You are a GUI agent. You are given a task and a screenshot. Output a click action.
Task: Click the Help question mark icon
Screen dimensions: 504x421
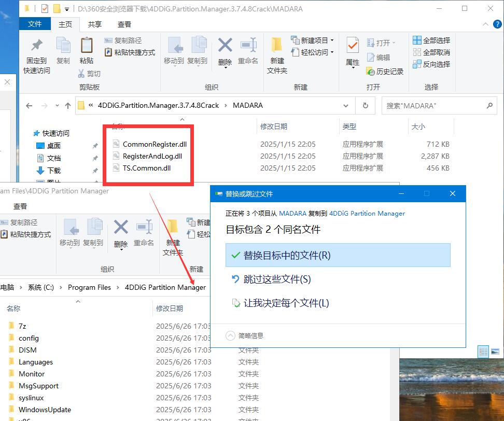497,24
